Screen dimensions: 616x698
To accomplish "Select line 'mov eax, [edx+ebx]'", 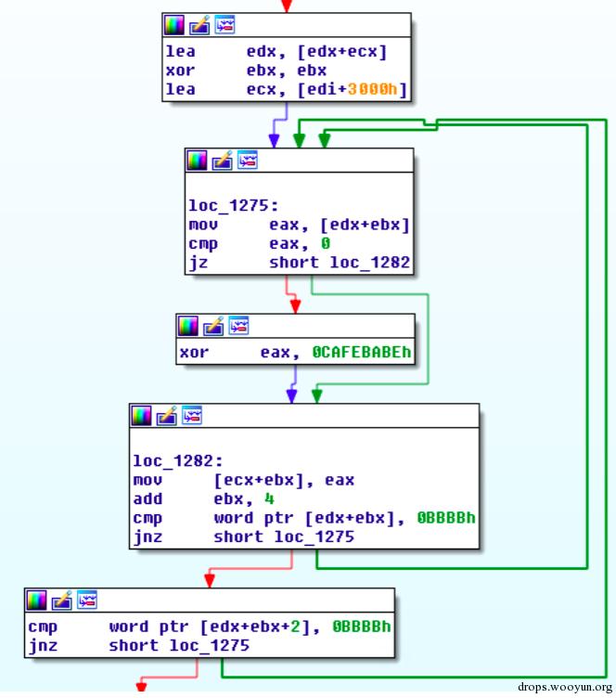I will (x=299, y=225).
